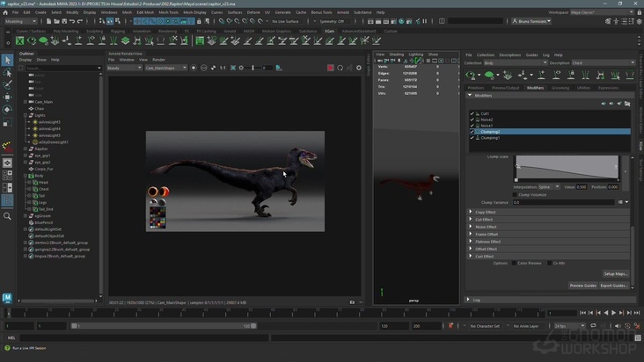Click the red stop render button
644x362 pixels.
click(331, 68)
